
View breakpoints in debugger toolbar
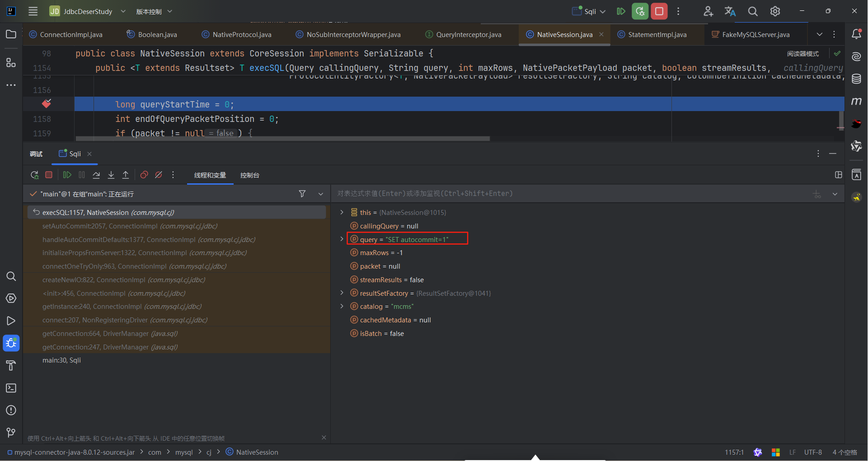click(144, 175)
